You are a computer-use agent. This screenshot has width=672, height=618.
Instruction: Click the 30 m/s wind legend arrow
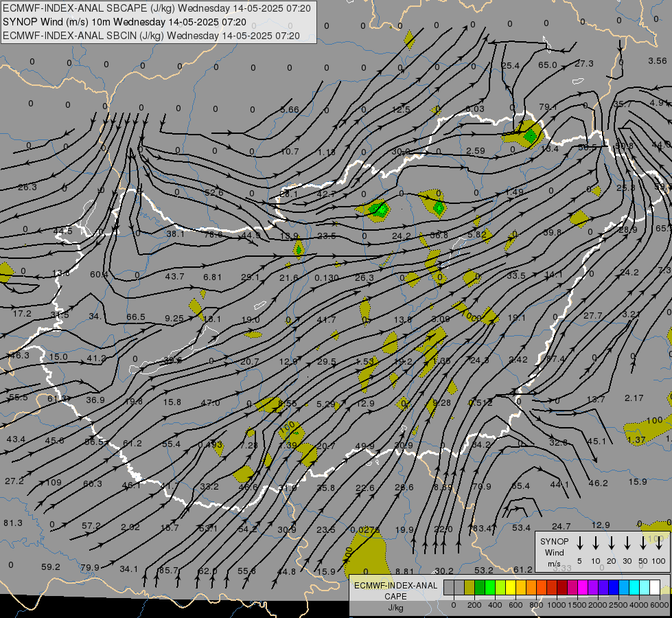[x=627, y=542]
